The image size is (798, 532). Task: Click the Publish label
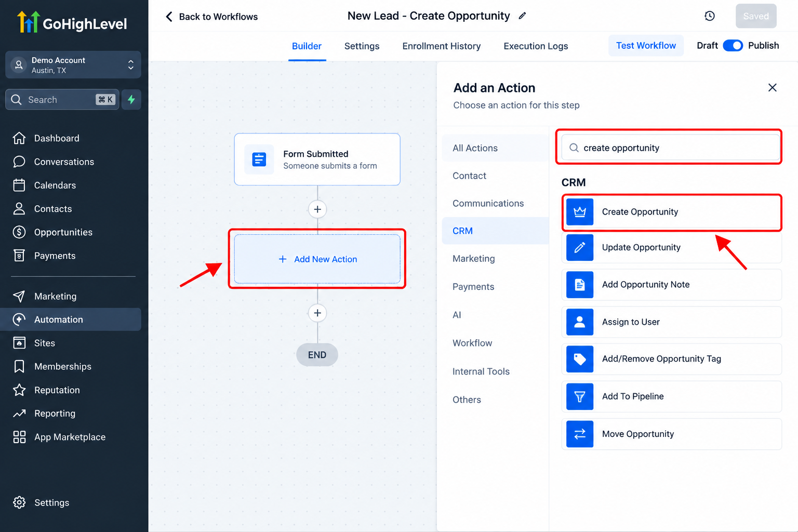pos(763,46)
